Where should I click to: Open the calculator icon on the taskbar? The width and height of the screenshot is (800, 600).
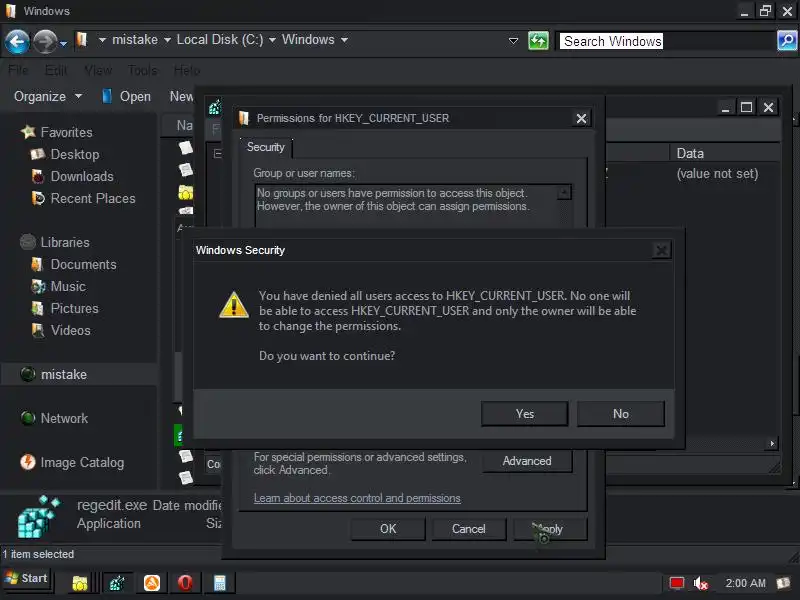tap(219, 583)
